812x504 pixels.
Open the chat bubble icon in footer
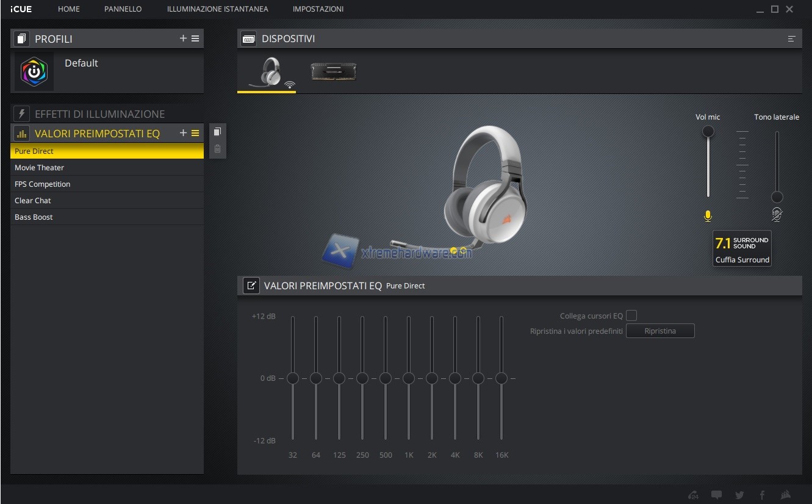(716, 495)
